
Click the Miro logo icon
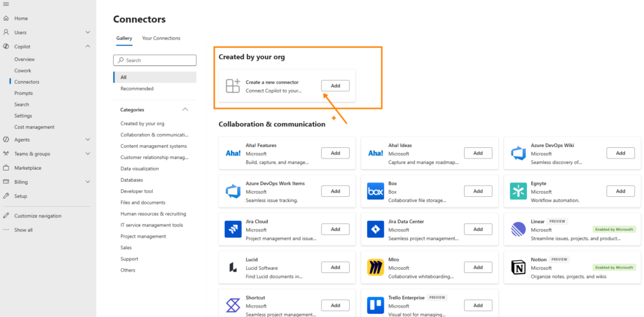(375, 267)
